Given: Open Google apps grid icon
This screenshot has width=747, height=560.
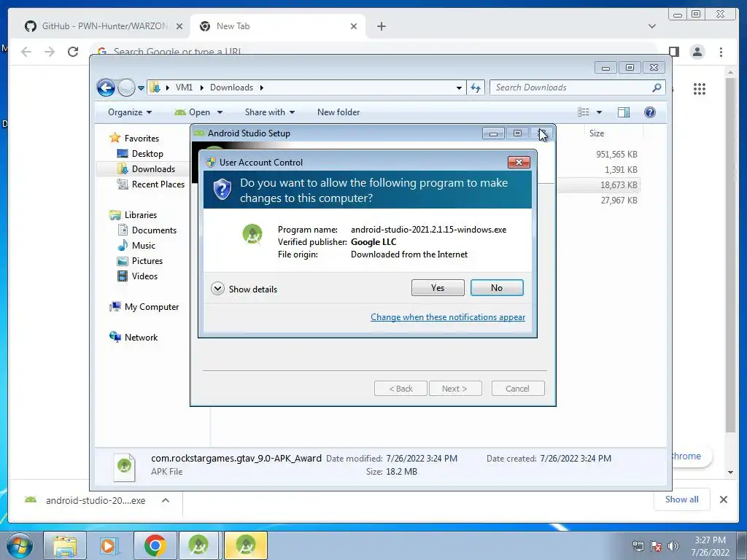Looking at the screenshot, I should coord(700,89).
